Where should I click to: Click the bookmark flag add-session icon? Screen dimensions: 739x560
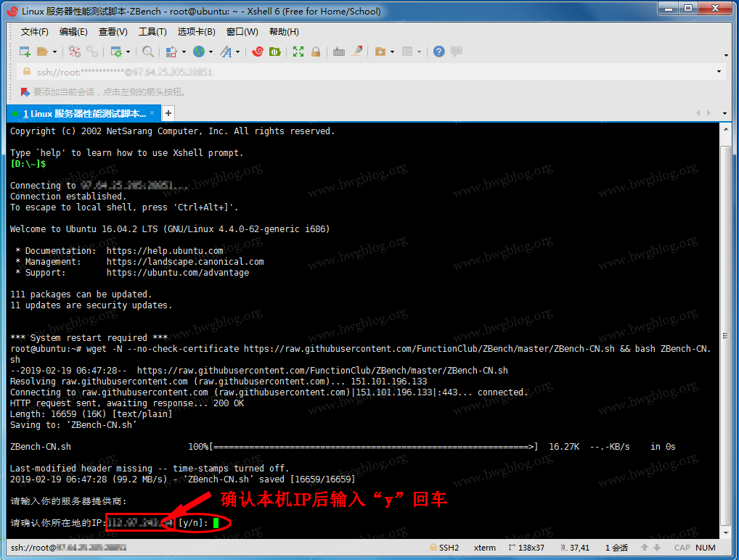[x=25, y=92]
